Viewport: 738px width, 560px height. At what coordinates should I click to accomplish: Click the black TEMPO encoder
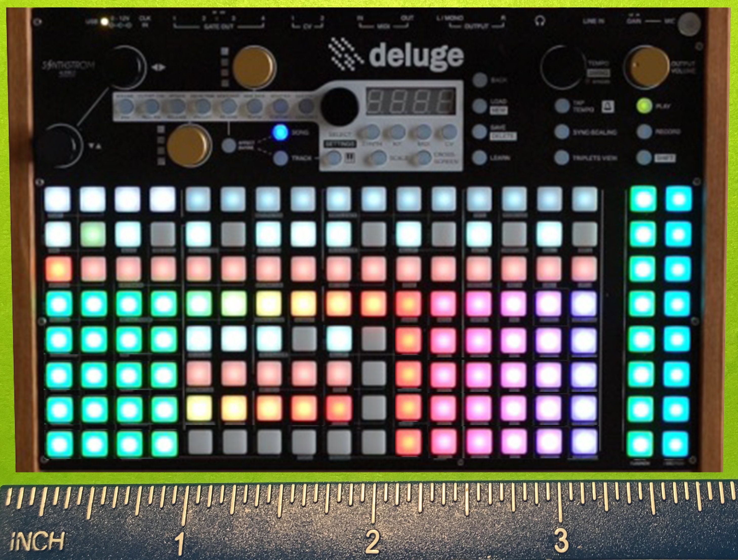click(x=563, y=67)
